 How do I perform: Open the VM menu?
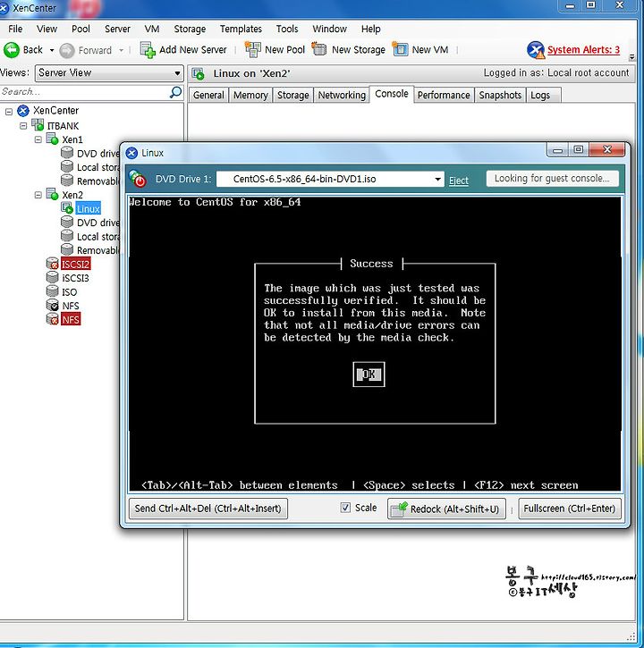(x=152, y=29)
